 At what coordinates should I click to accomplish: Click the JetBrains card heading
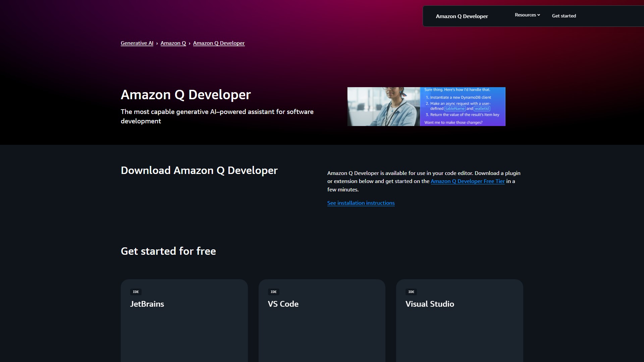click(x=147, y=304)
